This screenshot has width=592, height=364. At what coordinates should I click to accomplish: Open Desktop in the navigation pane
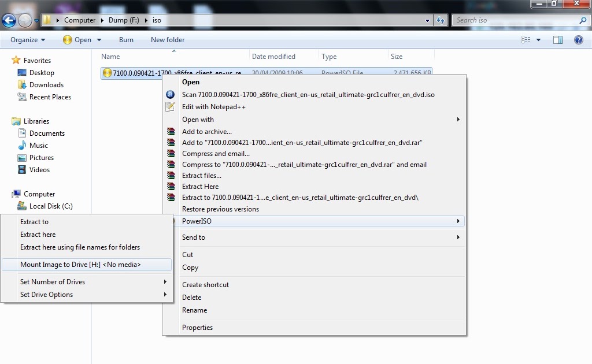42,72
